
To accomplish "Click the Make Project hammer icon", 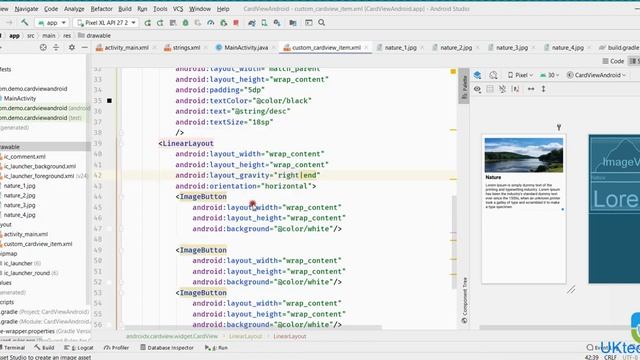I will click(24, 23).
